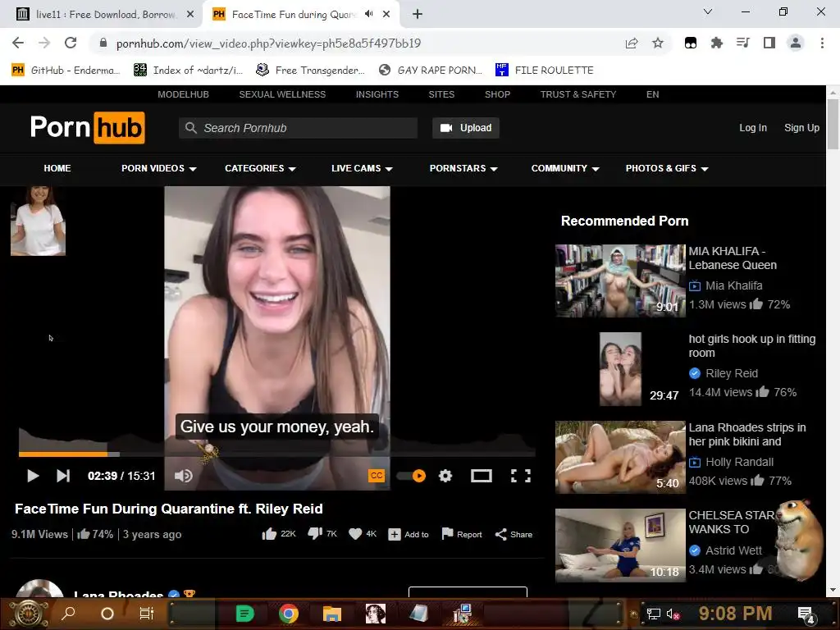Enter fullscreen in video player
The height and width of the screenshot is (630, 840).
(521, 476)
